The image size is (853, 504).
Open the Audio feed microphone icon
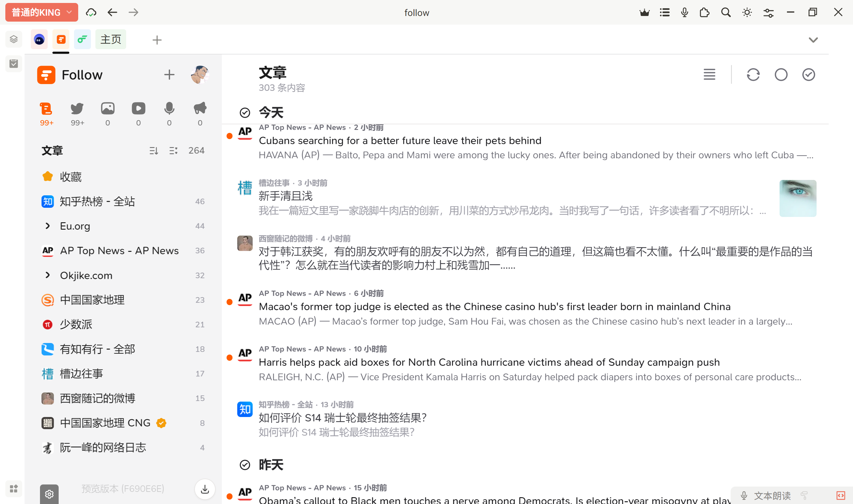pos(169,109)
